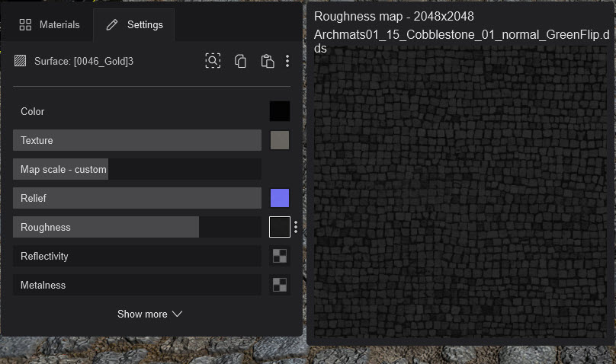The image size is (616, 364).
Task: Open the gray Texture map swatch
Action: click(x=280, y=140)
